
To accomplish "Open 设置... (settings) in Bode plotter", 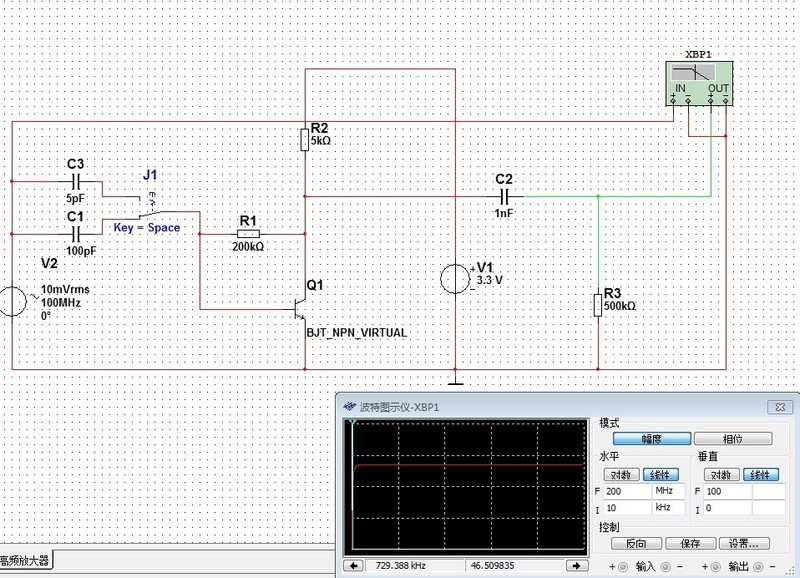I will point(745,544).
